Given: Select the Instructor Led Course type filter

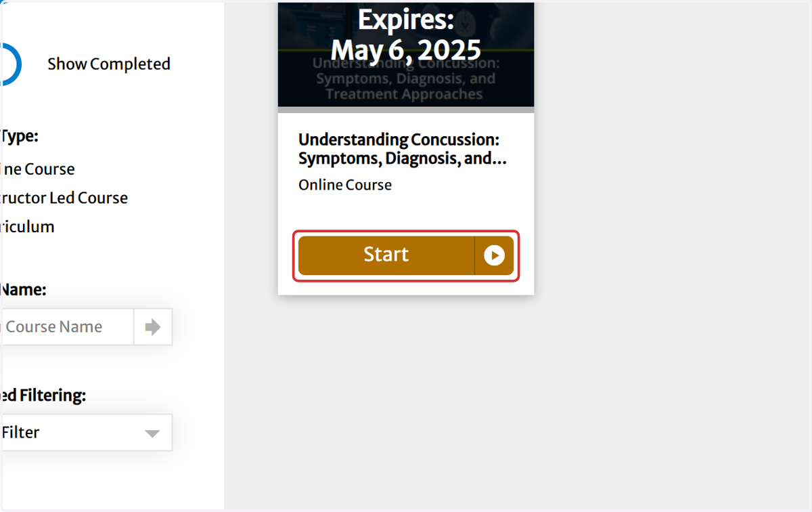Looking at the screenshot, I should click(x=64, y=198).
